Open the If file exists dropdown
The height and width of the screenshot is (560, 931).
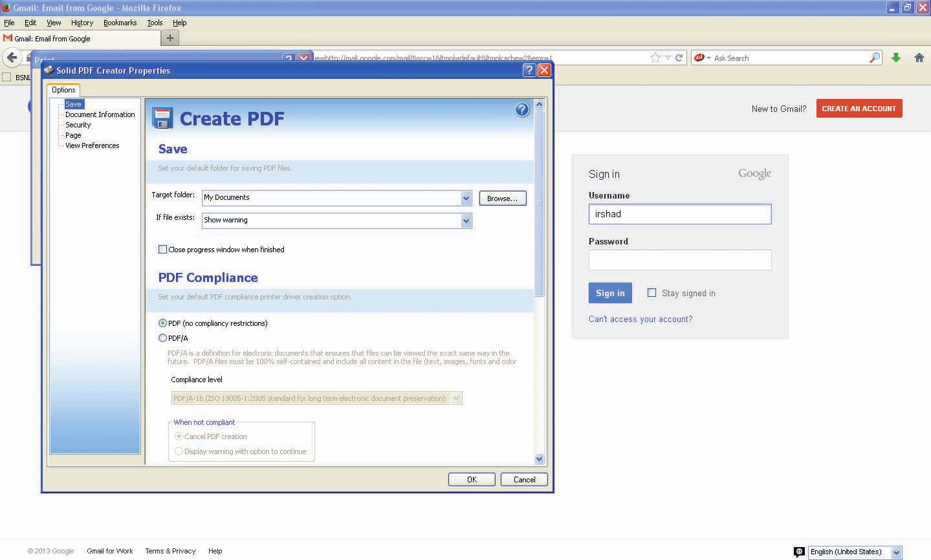coord(466,221)
